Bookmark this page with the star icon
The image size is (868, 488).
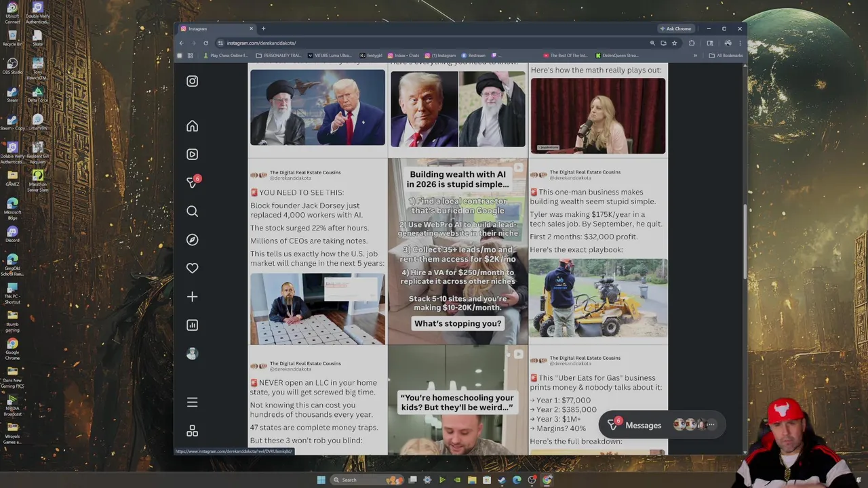click(674, 43)
